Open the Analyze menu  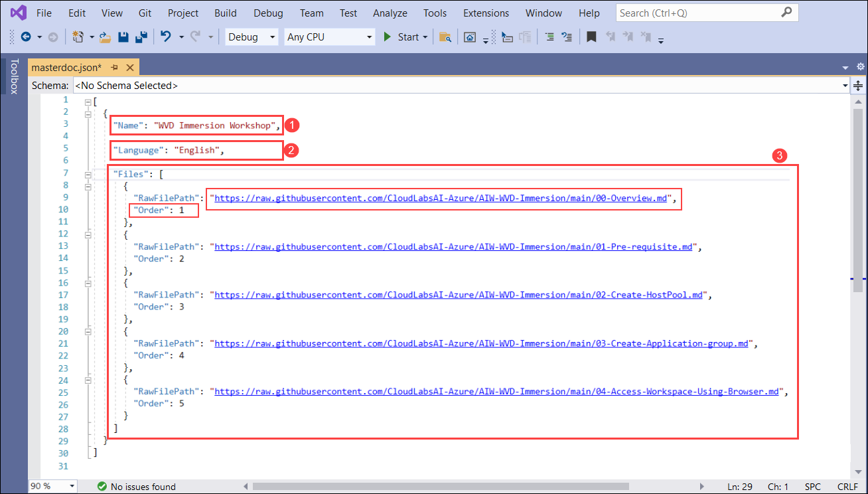point(390,13)
